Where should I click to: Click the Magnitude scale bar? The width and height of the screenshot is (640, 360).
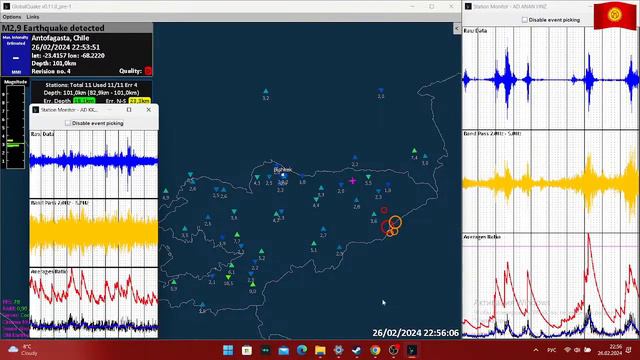point(16,127)
